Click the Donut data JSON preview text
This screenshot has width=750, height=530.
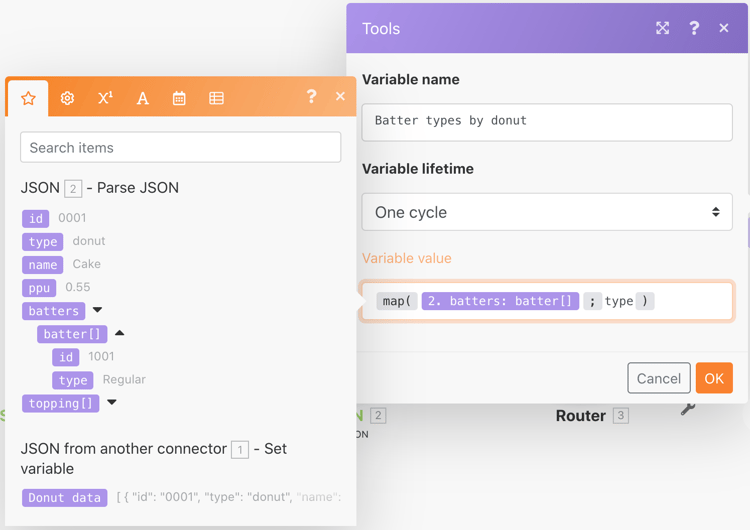point(228,497)
